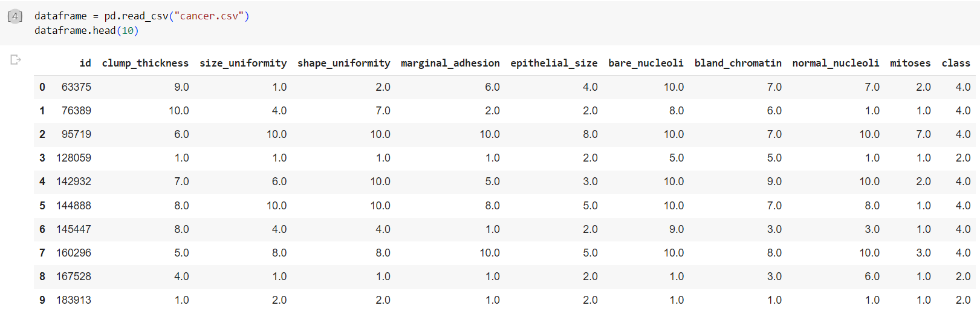Select the shape_uniformity column header
Viewport: 980px width, 314px height.
click(344, 63)
